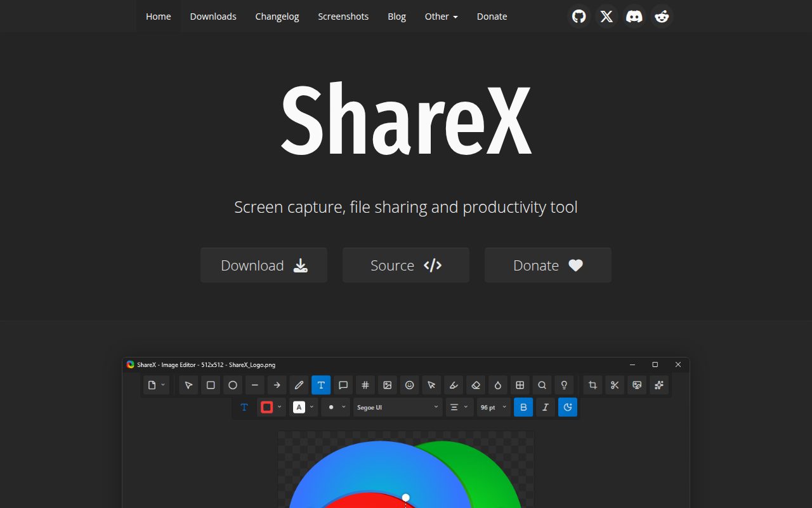Image resolution: width=812 pixels, height=508 pixels.
Task: Toggle the text shadow option
Action: 568,407
